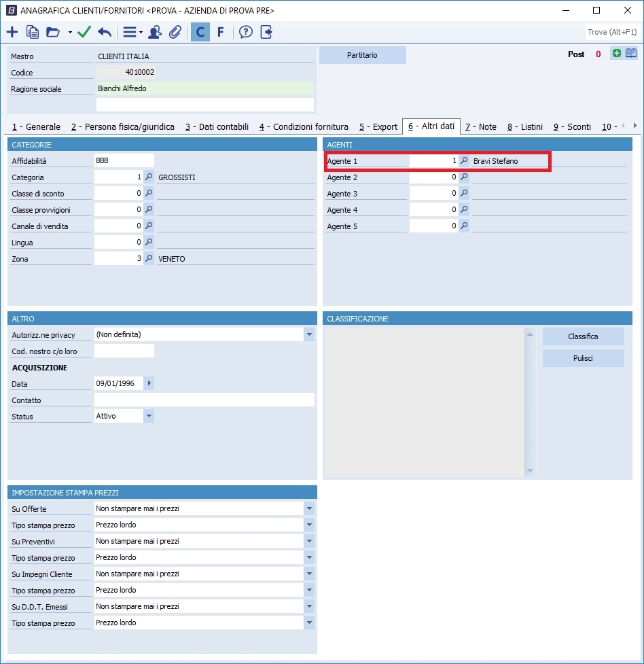644x664 pixels.
Task: Open the 3 - Dati contabili tab
Action: click(217, 126)
